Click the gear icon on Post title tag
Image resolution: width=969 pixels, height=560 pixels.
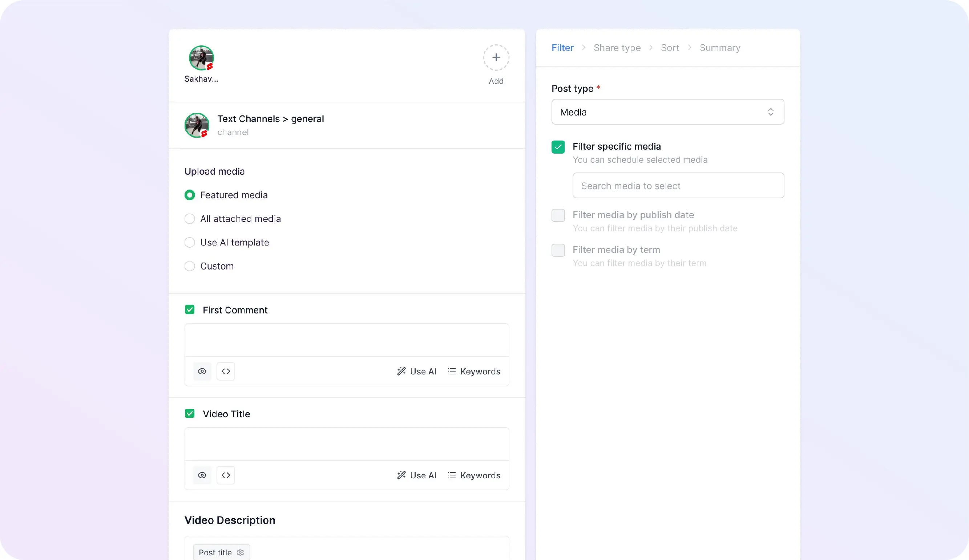[240, 552]
